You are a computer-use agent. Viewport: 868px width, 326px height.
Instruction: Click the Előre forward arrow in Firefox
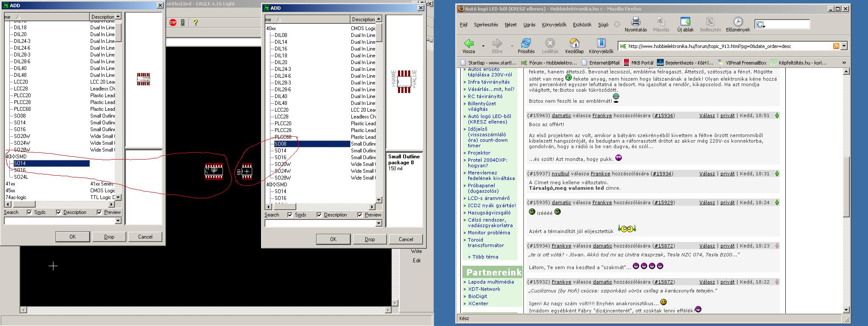(497, 46)
